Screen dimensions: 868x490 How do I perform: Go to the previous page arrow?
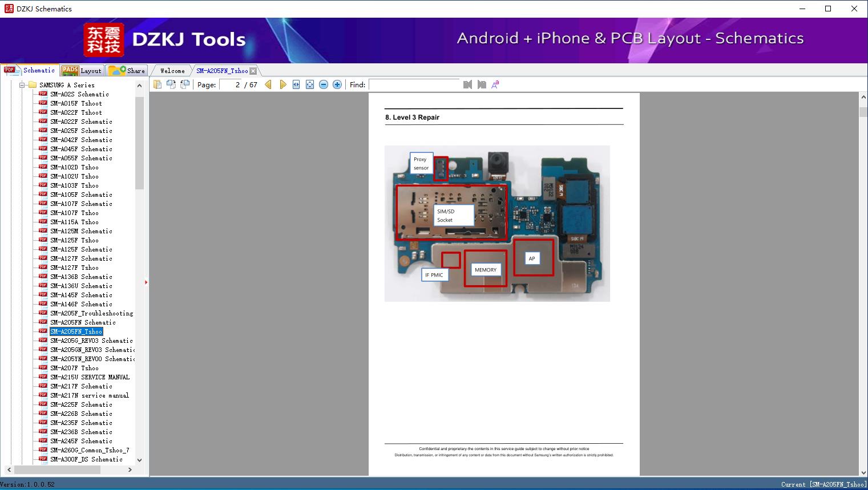coord(268,84)
